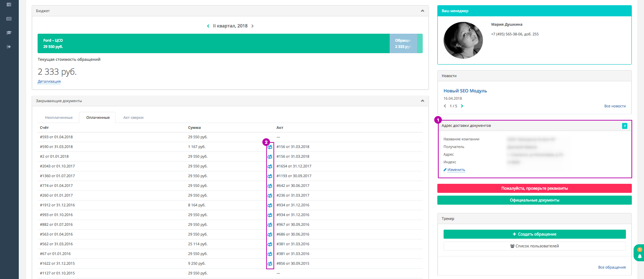Click the mailbox icon for invoice #590

(270, 147)
